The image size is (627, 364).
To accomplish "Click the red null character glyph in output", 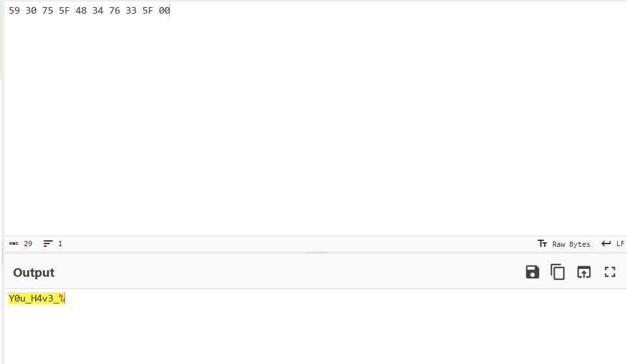I will [62, 298].
